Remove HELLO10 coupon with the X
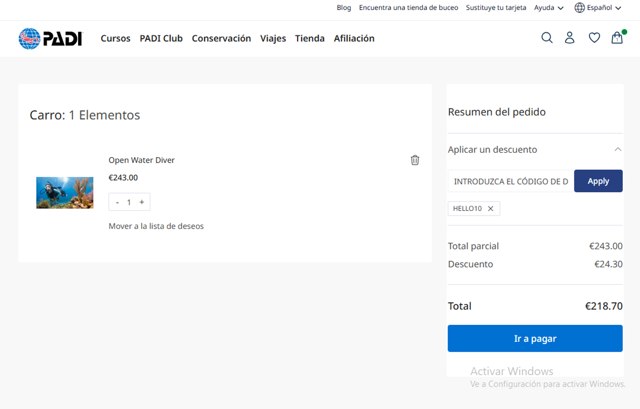Viewport: 640px width, 409px height. click(x=491, y=209)
